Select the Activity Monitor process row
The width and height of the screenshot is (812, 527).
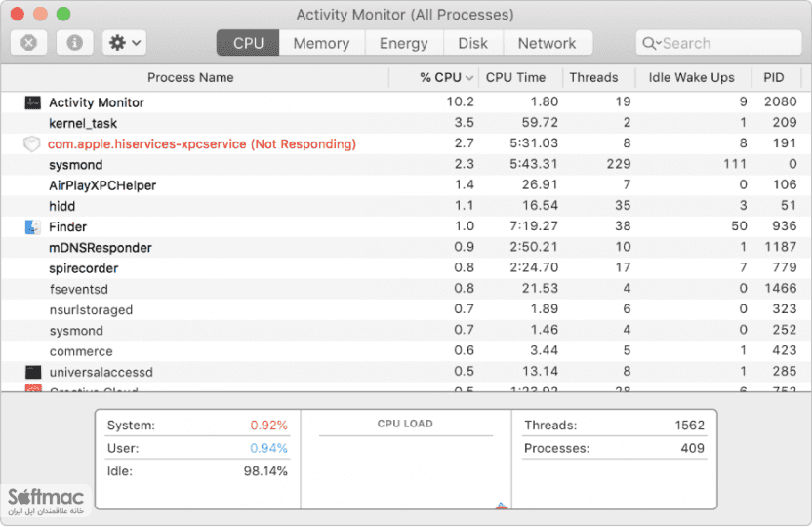406,102
